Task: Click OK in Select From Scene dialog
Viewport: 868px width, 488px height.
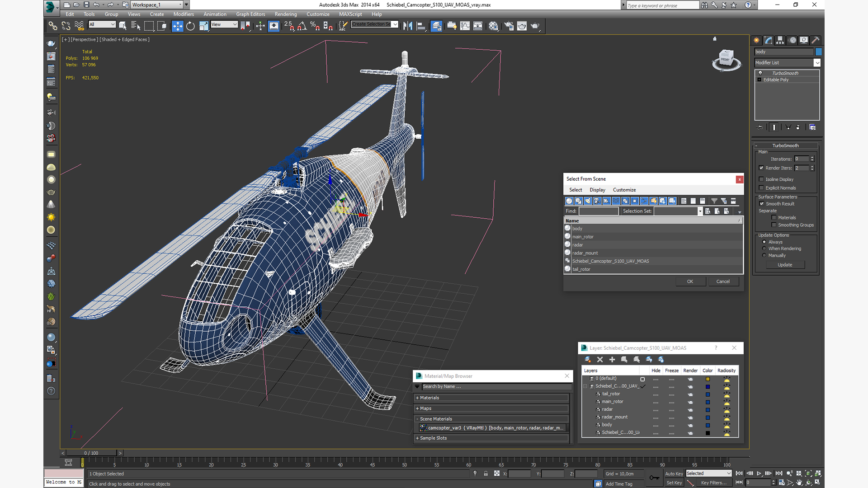Action: (x=690, y=282)
